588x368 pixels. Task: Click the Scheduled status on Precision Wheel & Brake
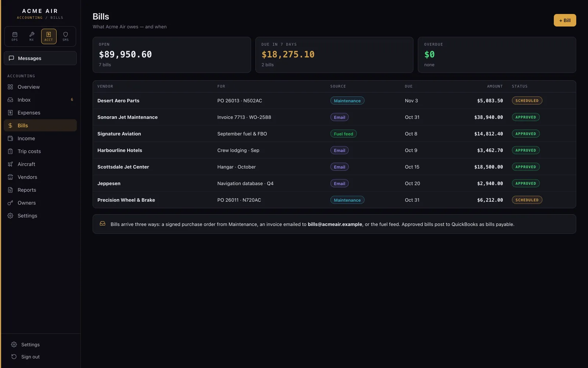[x=527, y=200]
